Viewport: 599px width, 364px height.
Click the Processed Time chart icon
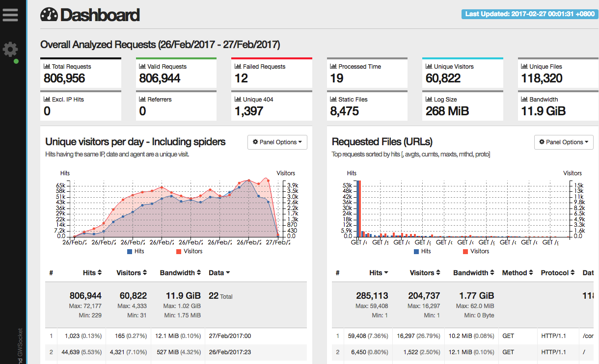point(333,67)
